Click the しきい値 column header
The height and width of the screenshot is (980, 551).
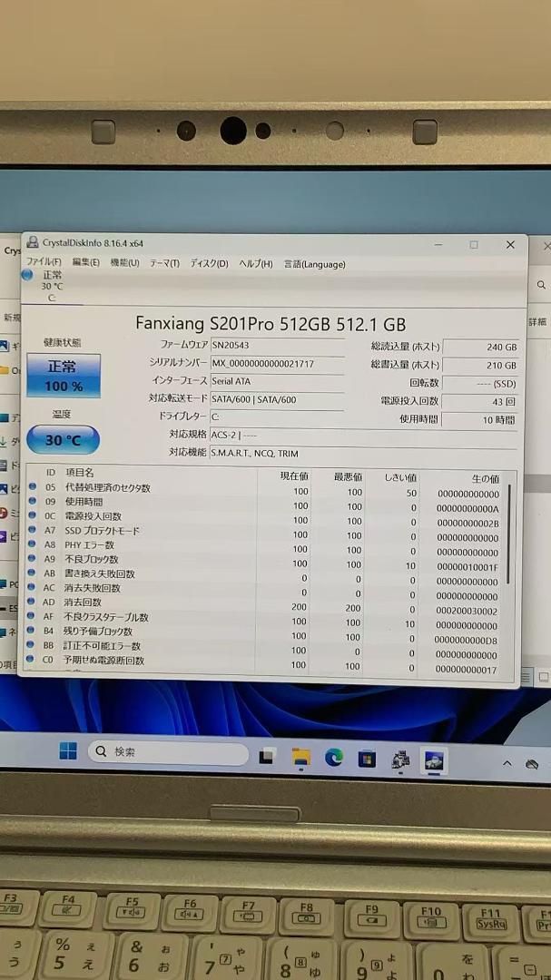[400, 477]
